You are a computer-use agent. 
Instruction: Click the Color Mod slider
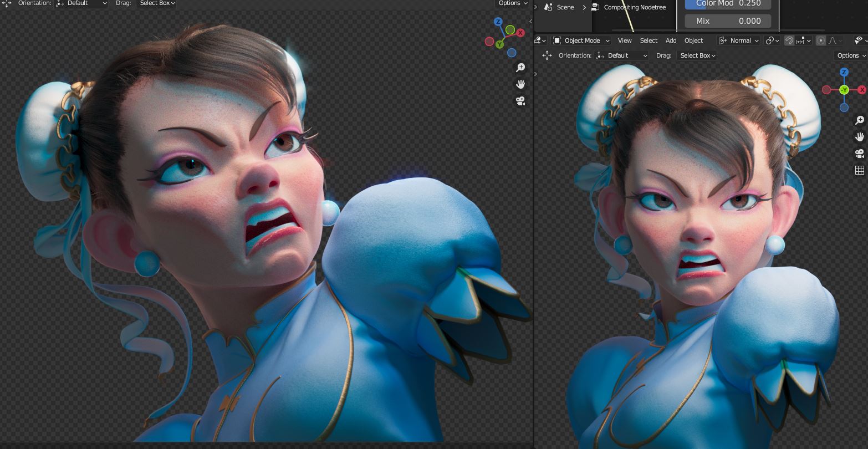(728, 4)
